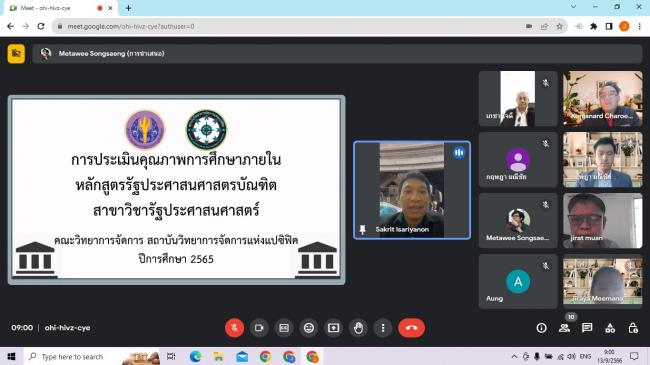The image size is (650, 365).
Task: Toggle the camera button off
Action: 259,328
